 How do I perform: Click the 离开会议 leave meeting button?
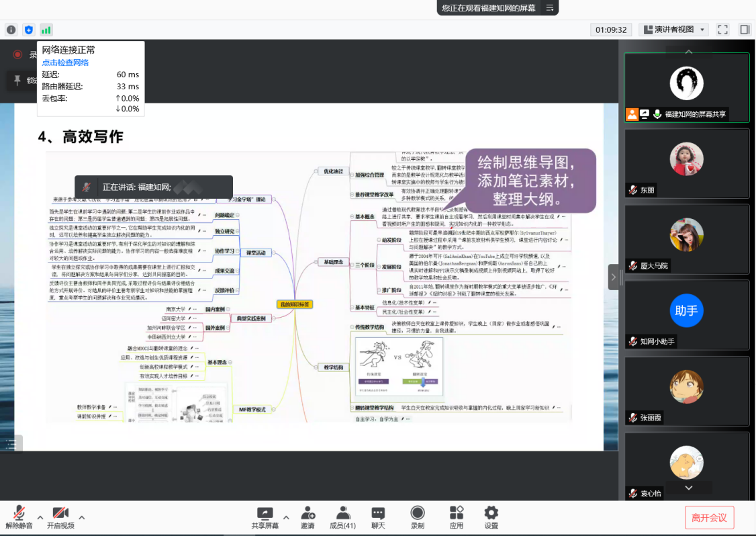pyautogui.click(x=709, y=517)
